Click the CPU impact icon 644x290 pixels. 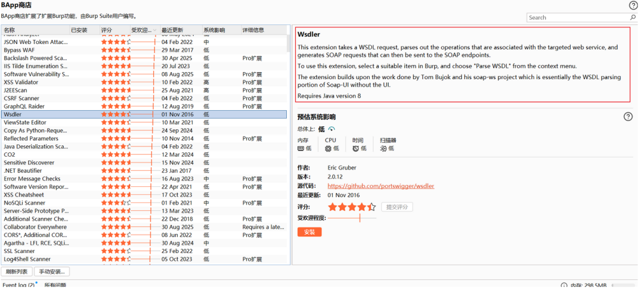point(328,148)
